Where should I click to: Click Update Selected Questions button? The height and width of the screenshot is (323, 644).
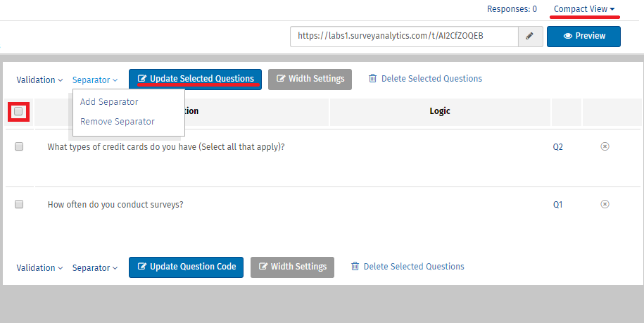pos(195,79)
